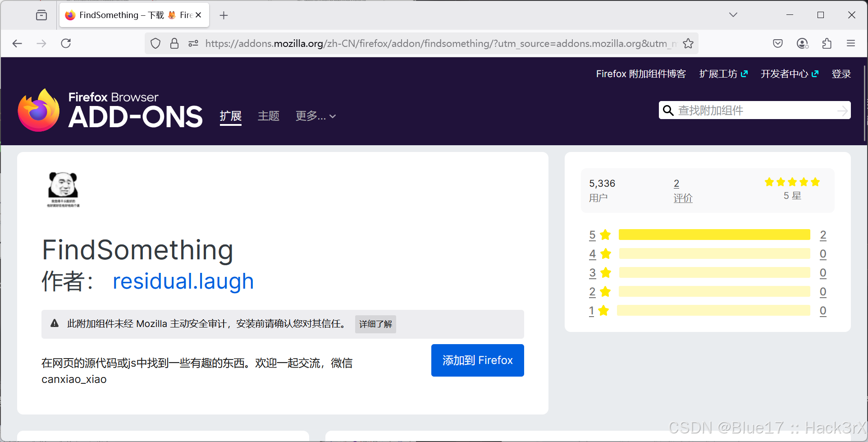868x442 pixels.
Task: Click the site security padlock icon
Action: [x=174, y=43]
